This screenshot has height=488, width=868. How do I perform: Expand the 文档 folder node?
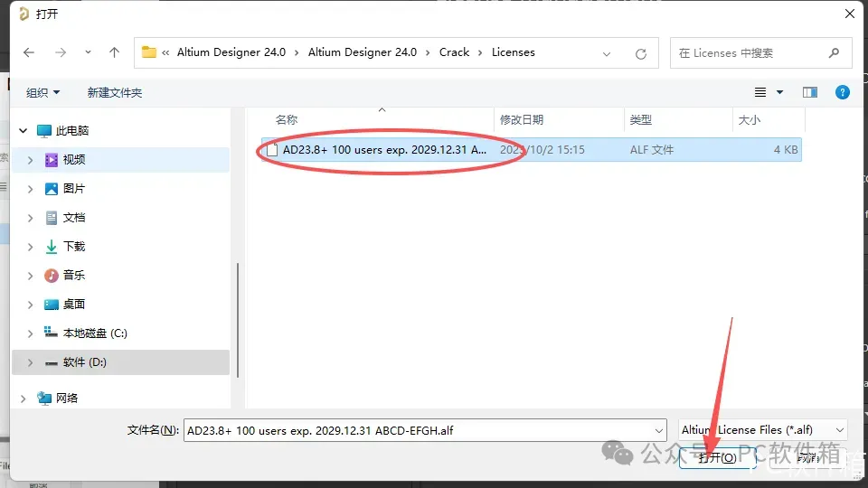(30, 218)
